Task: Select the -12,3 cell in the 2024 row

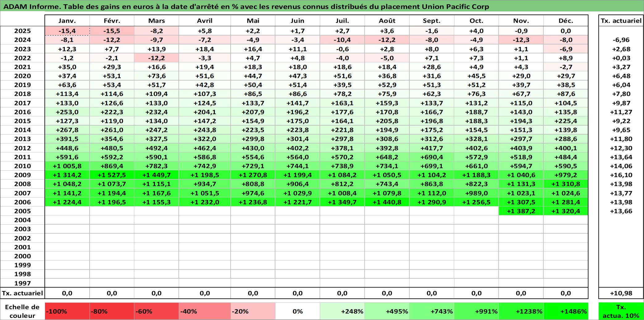Action: [521, 40]
